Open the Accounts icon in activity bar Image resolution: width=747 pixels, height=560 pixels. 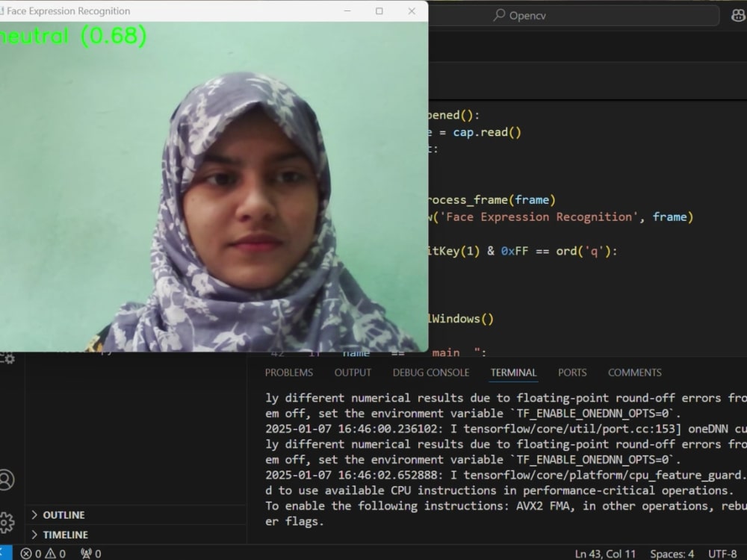tap(7, 479)
